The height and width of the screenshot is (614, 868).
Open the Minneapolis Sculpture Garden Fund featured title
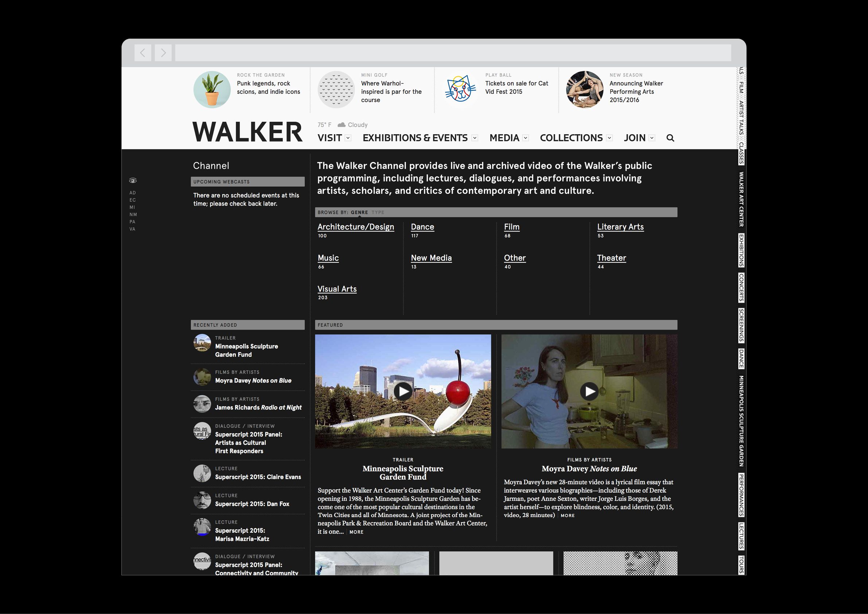pos(403,473)
